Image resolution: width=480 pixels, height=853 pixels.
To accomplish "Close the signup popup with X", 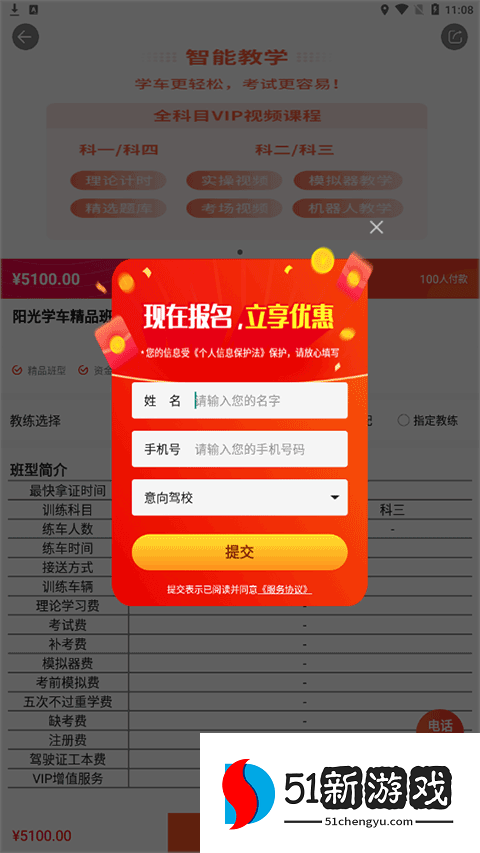I will click(376, 227).
